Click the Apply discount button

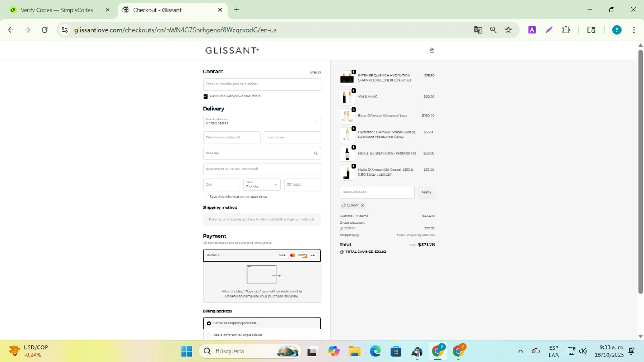click(x=426, y=192)
